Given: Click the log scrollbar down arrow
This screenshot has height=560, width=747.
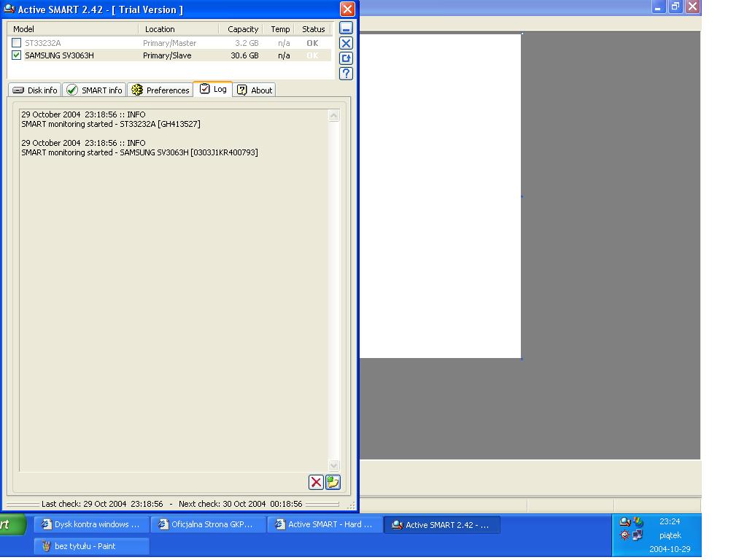Looking at the screenshot, I should coord(333,465).
